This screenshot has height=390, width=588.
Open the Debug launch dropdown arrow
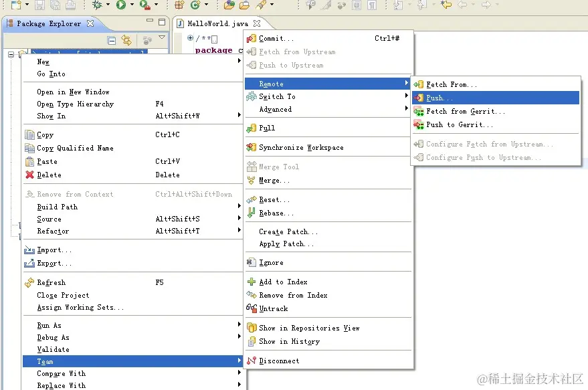tap(108, 5)
